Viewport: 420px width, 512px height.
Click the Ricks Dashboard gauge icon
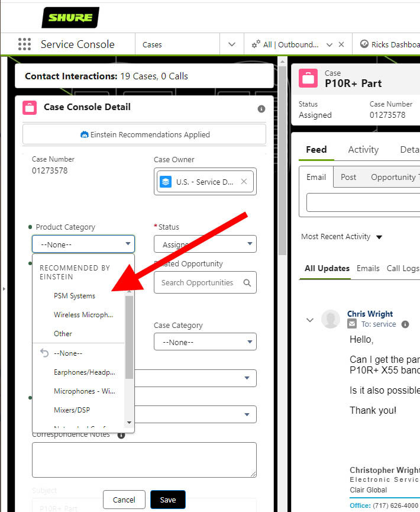click(x=364, y=44)
